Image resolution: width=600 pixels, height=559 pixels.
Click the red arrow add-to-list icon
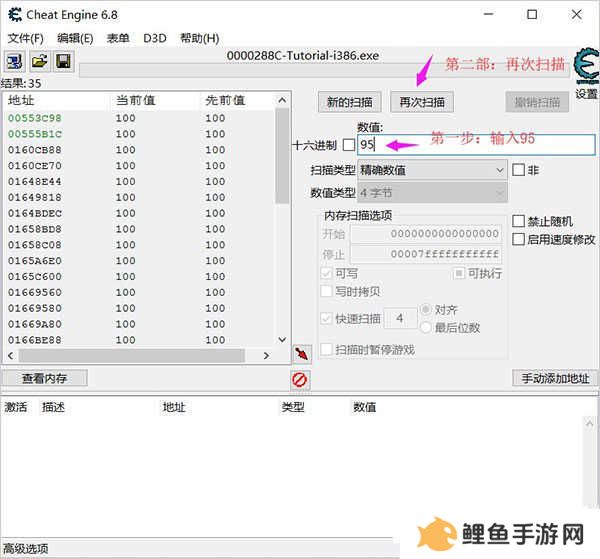pyautogui.click(x=302, y=354)
